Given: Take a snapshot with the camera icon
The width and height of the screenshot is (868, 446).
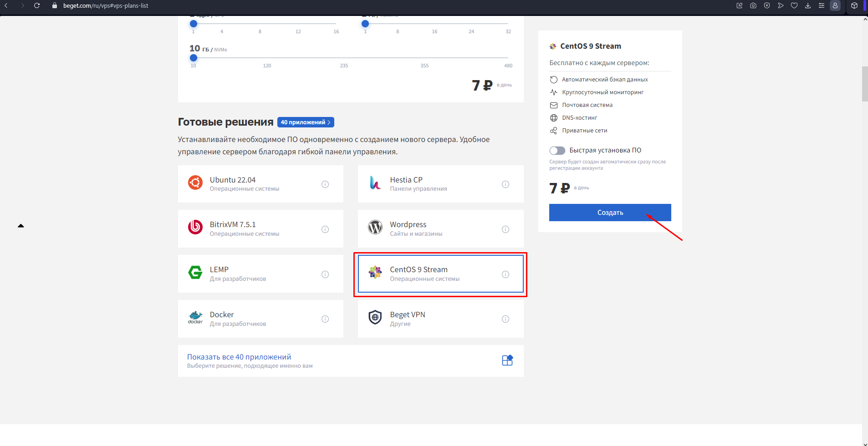Looking at the screenshot, I should [x=753, y=5].
